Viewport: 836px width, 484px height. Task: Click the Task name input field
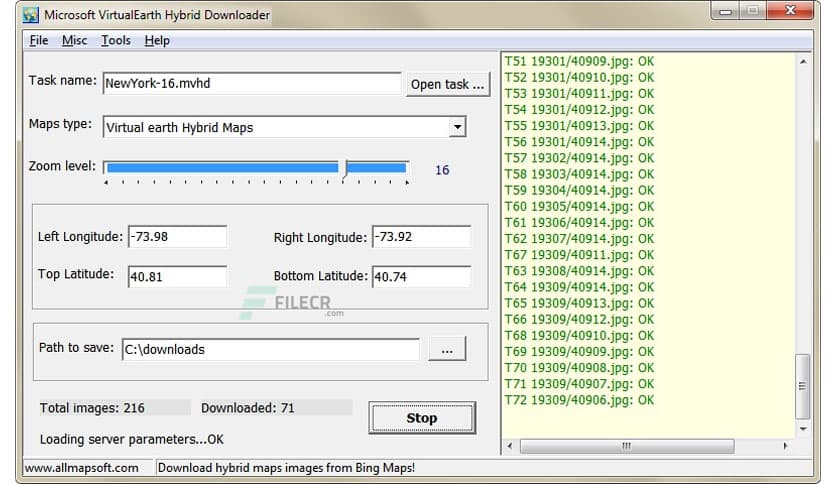tap(252, 84)
